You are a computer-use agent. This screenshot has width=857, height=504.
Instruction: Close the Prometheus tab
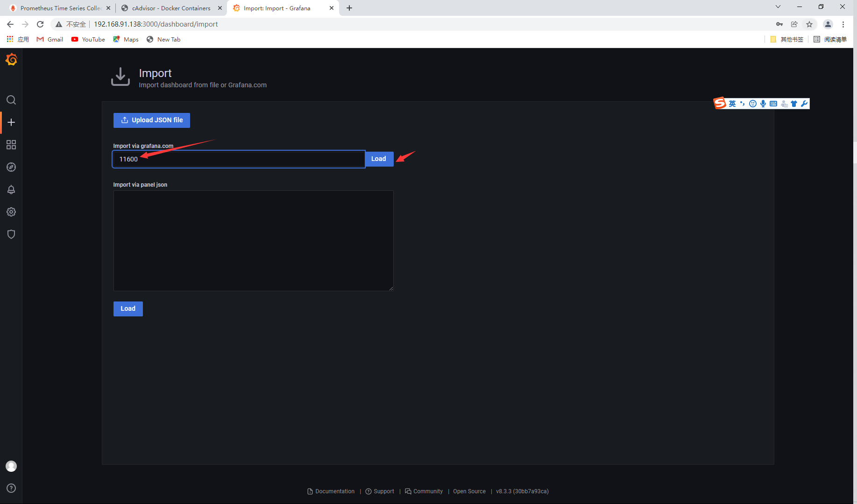pos(108,8)
